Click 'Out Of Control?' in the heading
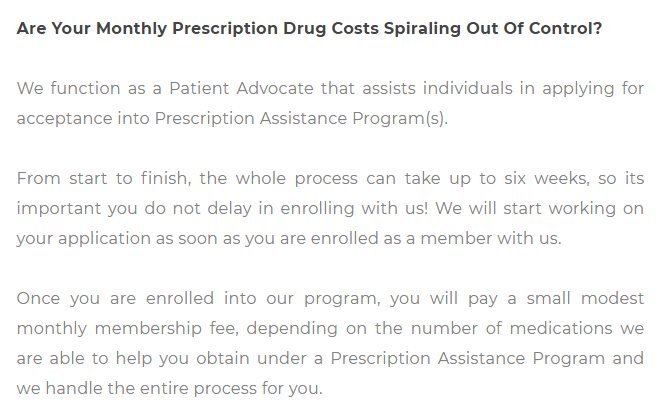 click(x=534, y=29)
